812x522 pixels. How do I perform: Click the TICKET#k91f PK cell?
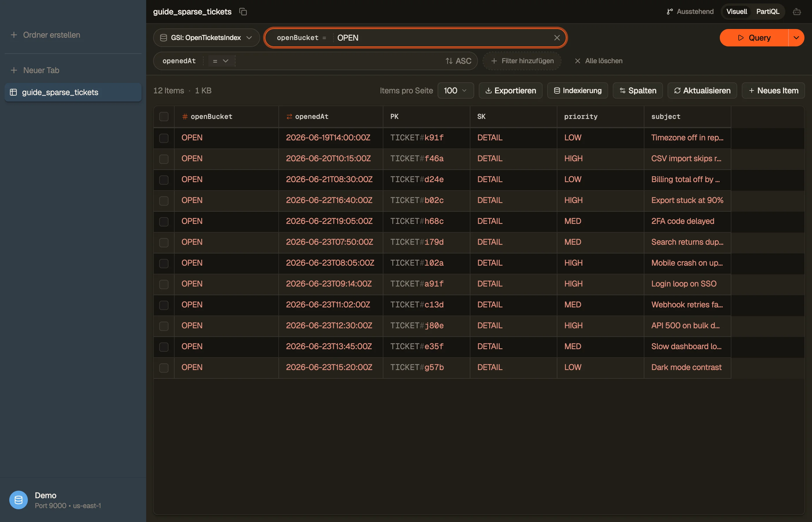click(426, 138)
